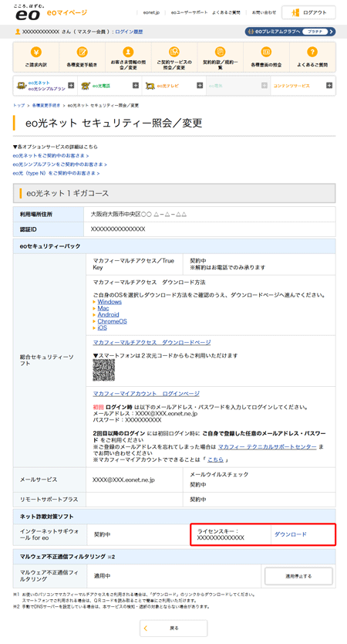Go to トップ breadcrumb link

click(19, 106)
